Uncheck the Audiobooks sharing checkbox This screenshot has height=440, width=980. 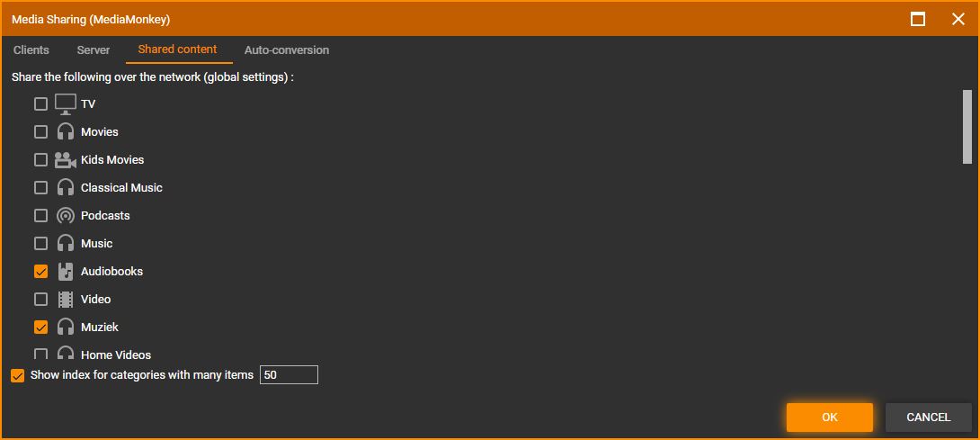point(40,271)
